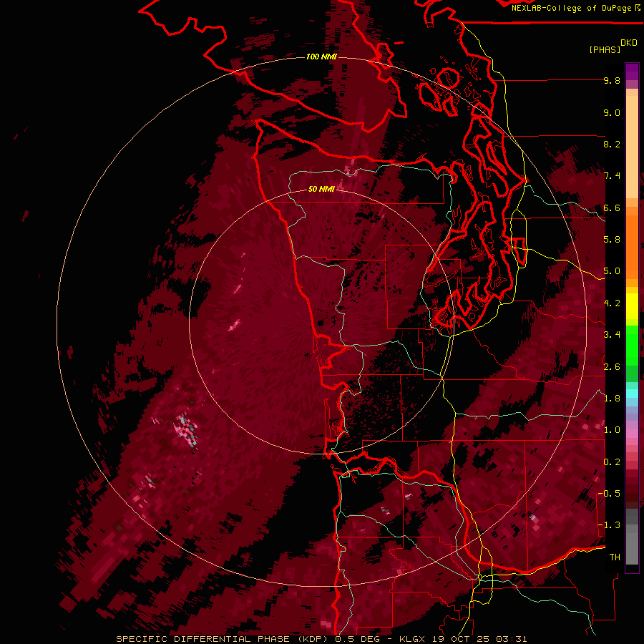Select the 5.8 legend value
Image resolution: width=644 pixels, height=644 pixels.
tap(612, 240)
